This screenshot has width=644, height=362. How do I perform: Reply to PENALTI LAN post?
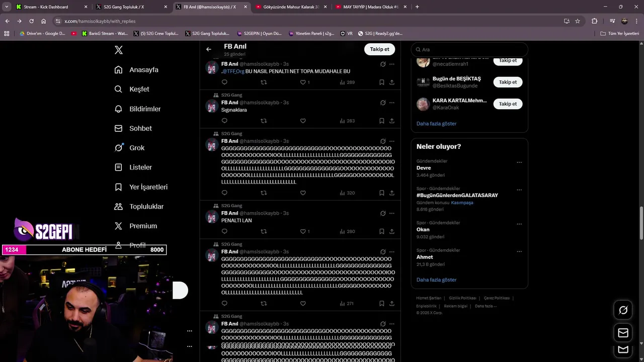224,231
